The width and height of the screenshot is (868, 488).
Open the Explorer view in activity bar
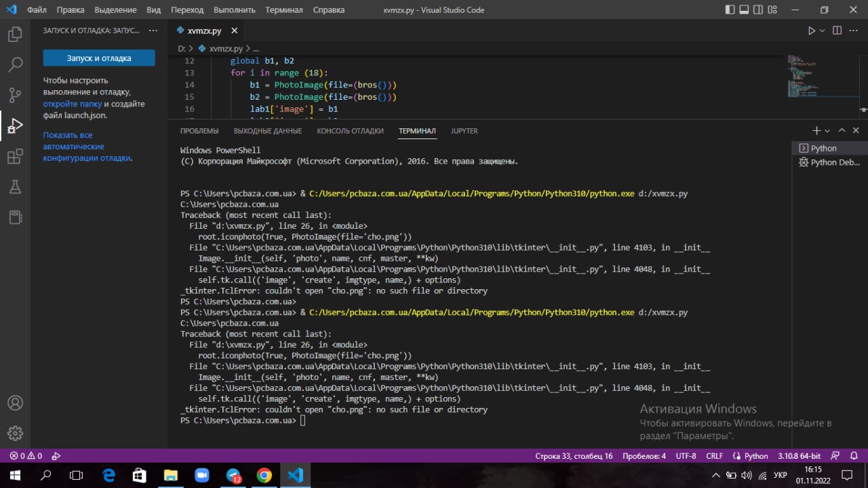point(15,34)
